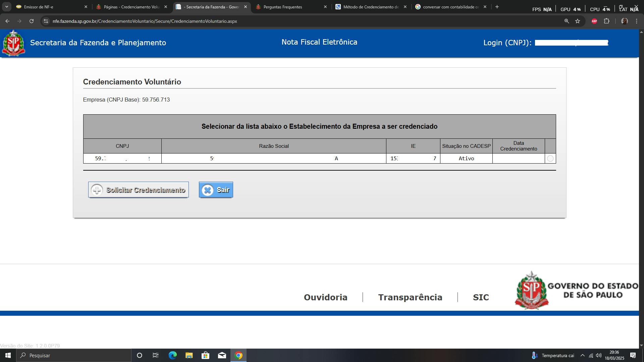
Task: Reload the page with the browser refresh icon
Action: click(x=32, y=21)
